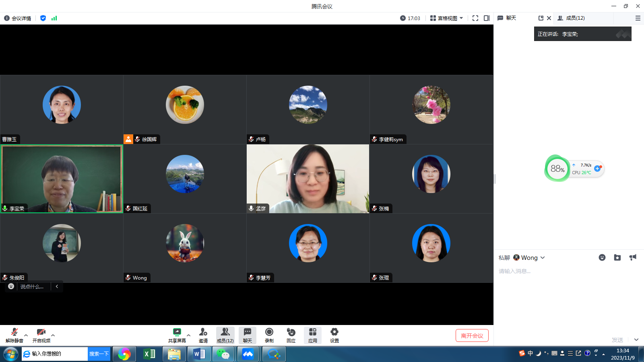Image resolution: width=644 pixels, height=362 pixels.
Task: Toggle the side panel layout icon
Action: [487, 18]
